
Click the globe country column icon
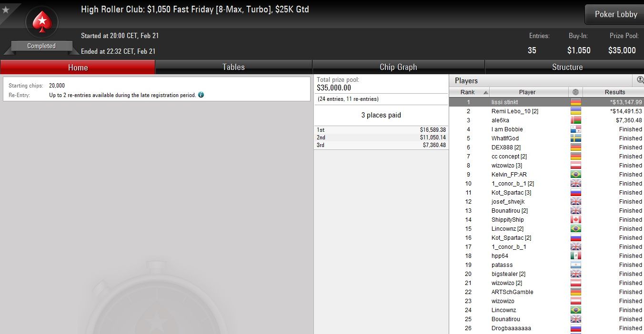tap(575, 92)
